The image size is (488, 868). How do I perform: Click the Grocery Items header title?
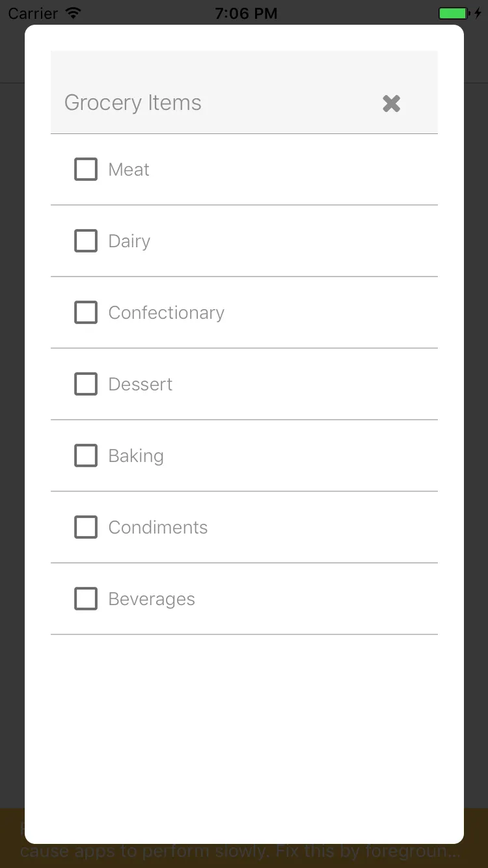[x=133, y=103]
